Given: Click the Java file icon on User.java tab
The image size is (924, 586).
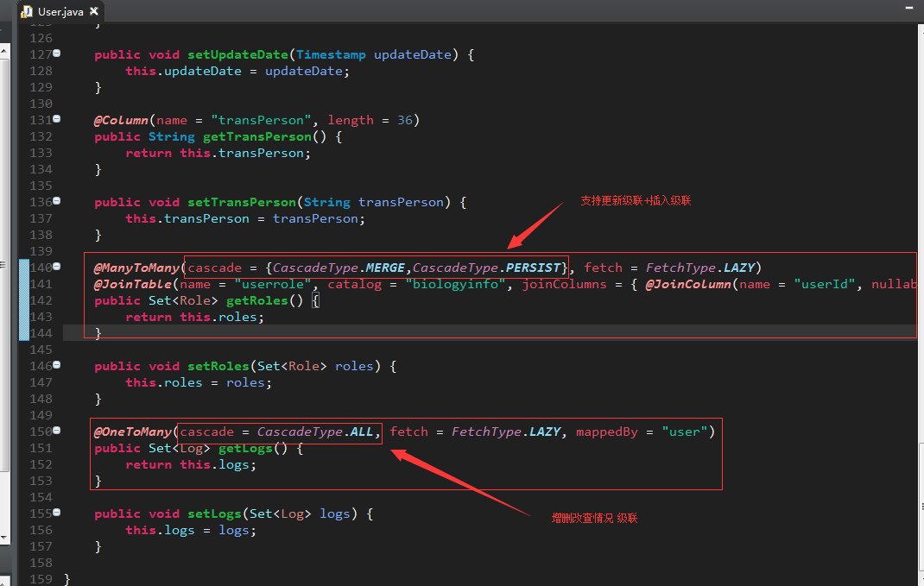Looking at the screenshot, I should [x=27, y=12].
